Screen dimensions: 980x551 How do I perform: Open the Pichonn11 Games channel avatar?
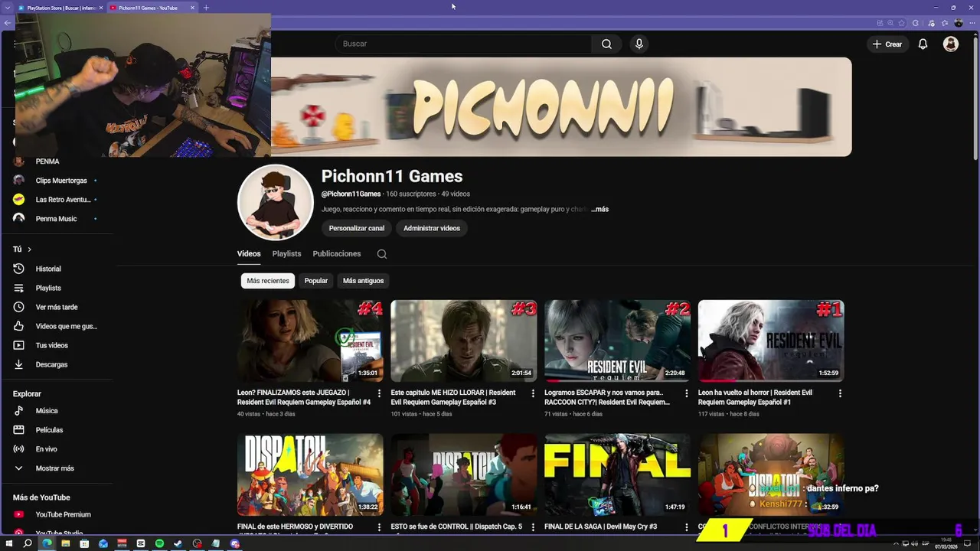point(276,202)
